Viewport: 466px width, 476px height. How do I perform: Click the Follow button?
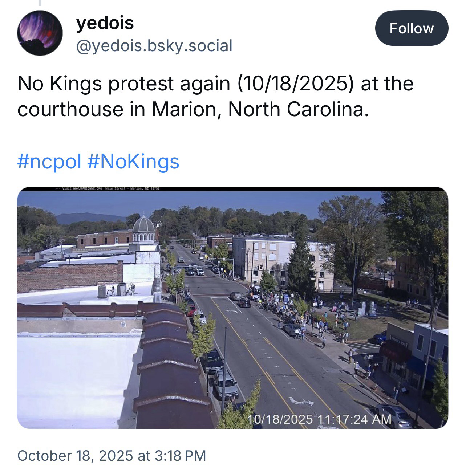[411, 28]
